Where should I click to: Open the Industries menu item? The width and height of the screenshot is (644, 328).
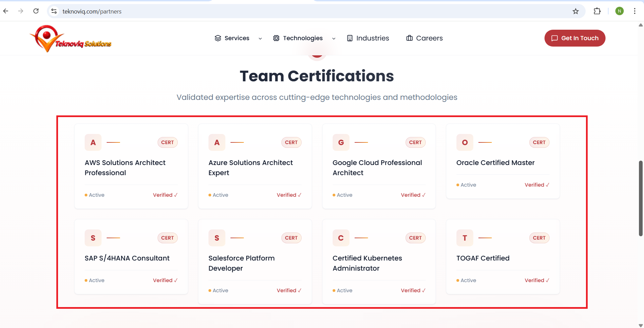pyautogui.click(x=368, y=38)
